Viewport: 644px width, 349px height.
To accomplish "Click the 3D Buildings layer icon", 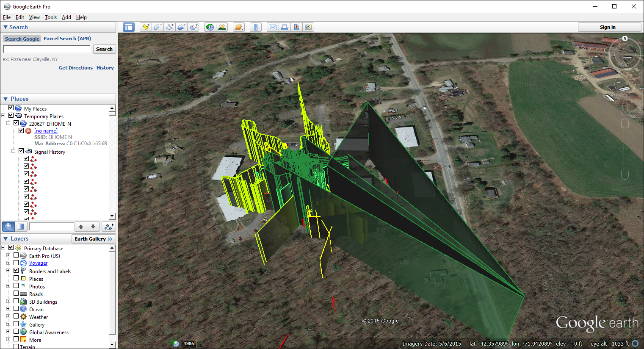I will [24, 302].
